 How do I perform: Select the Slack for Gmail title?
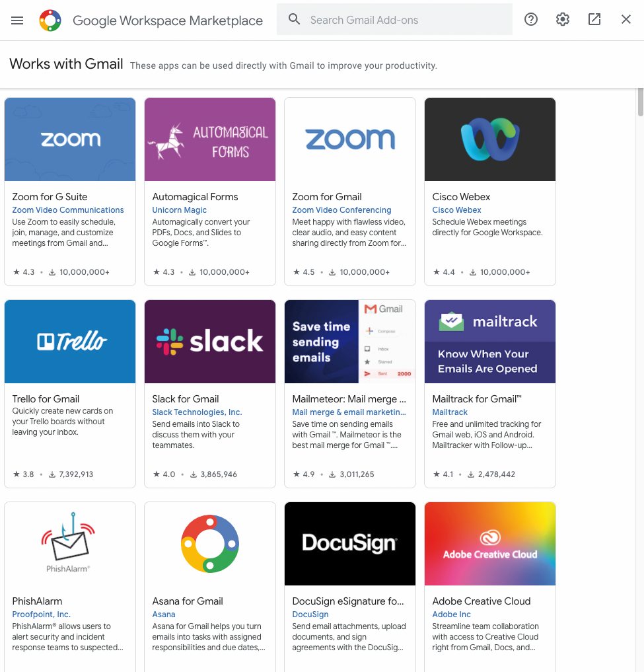pyautogui.click(x=185, y=399)
